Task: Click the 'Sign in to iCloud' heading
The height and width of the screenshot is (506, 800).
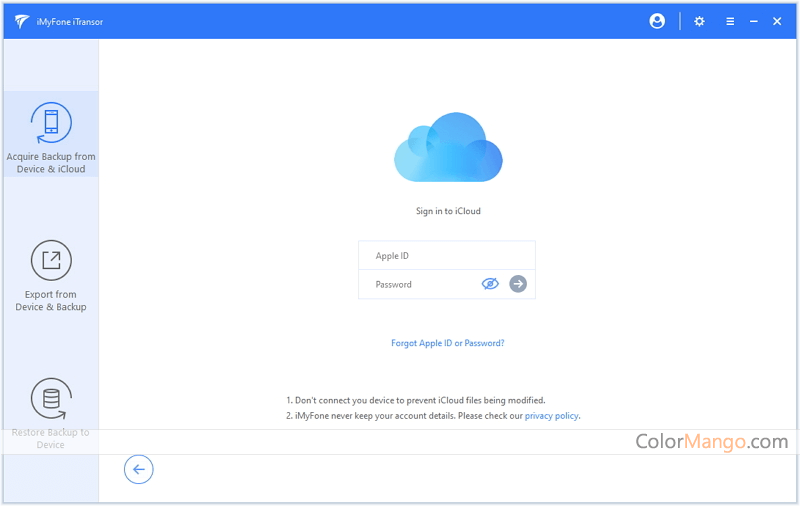Action: pos(448,211)
